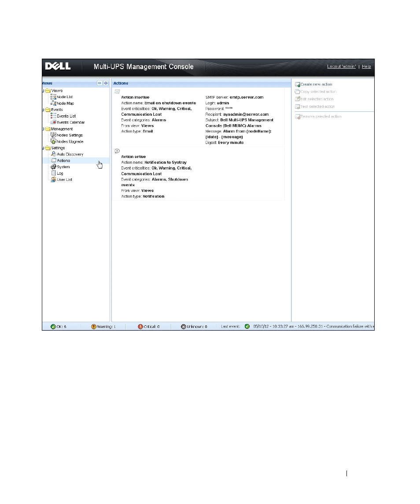Open Auto Discovery settings icon
Image resolution: width=420 pixels, height=504 pixels.
click(53, 154)
